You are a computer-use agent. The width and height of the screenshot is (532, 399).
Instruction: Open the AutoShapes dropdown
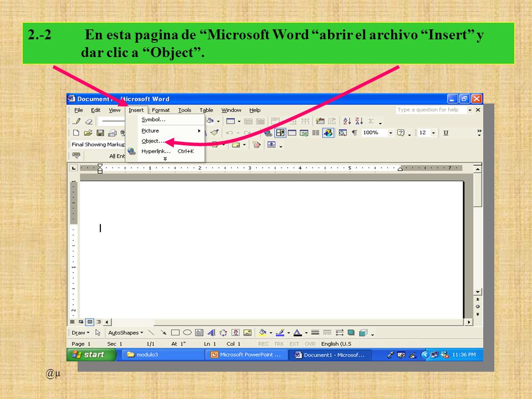pos(126,333)
